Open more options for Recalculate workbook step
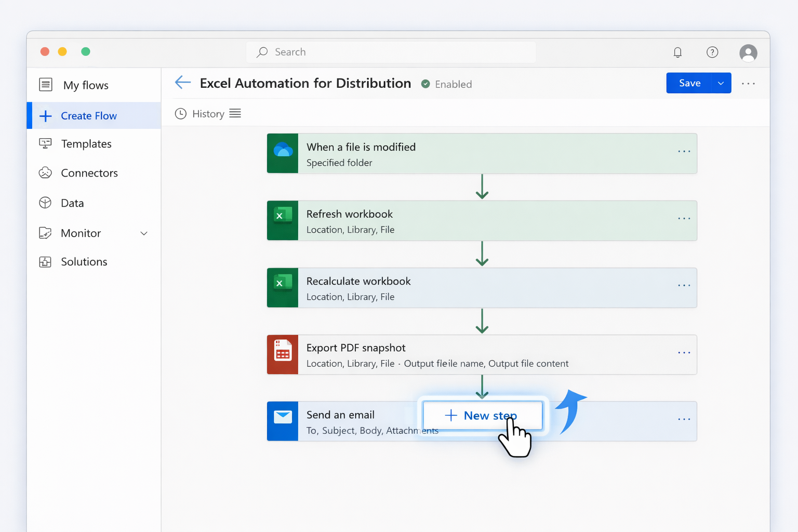Screen dimensions: 798x532 point(684,285)
